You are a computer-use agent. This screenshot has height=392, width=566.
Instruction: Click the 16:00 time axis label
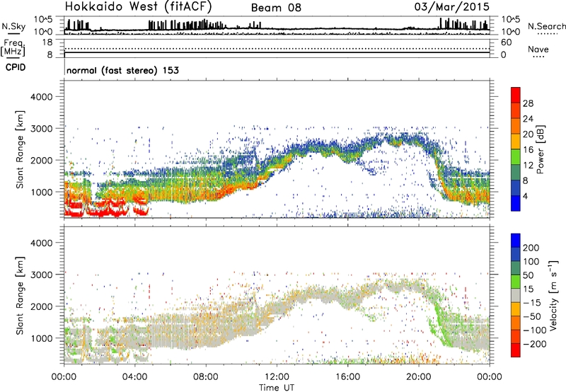pyautogui.click(x=347, y=377)
